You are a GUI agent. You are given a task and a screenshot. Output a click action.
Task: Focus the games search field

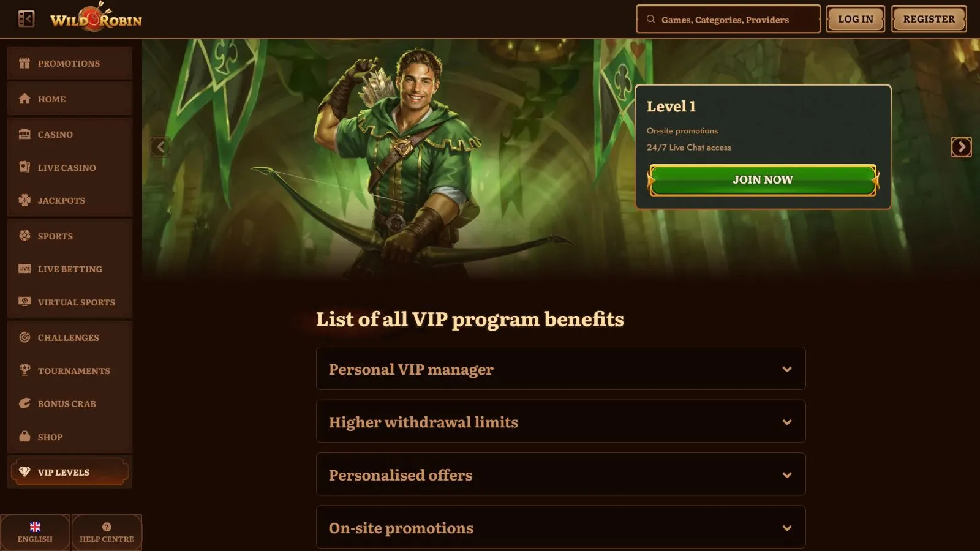tap(728, 19)
